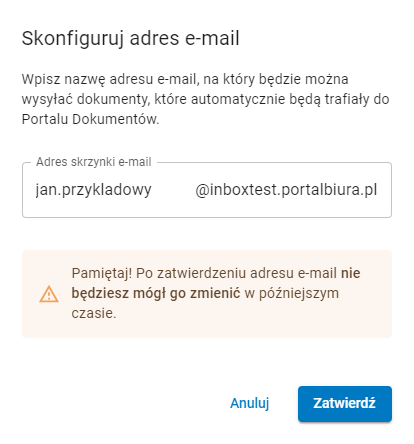Image resolution: width=414 pixels, height=444 pixels.
Task: Click the opening sentence Wpisz nazwę adresu e-mail
Action: coord(109,80)
